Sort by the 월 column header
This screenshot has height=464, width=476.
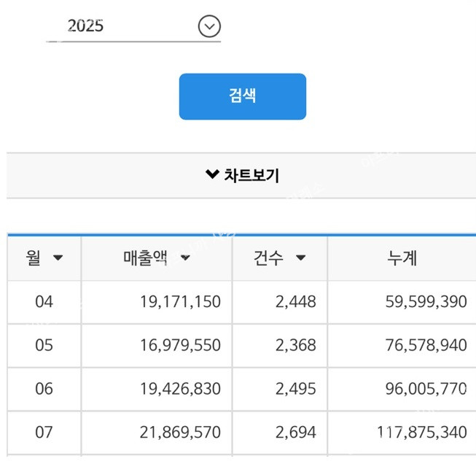(44, 258)
